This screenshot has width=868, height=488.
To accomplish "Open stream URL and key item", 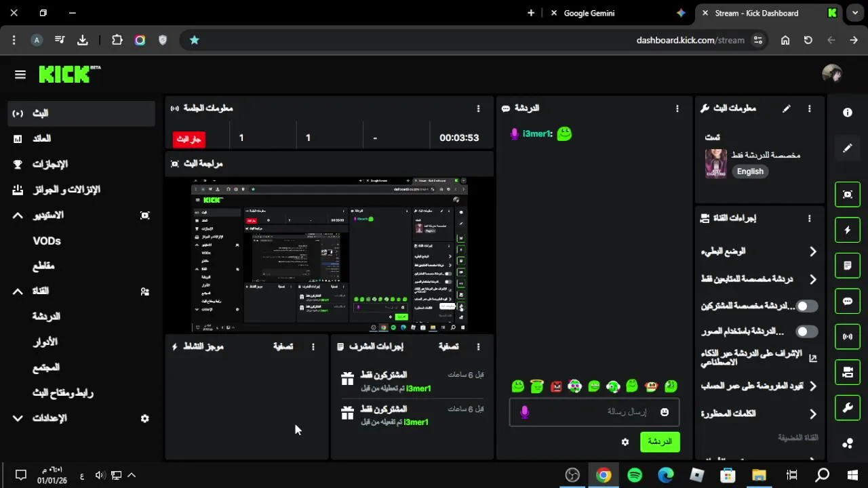I will coord(63,393).
